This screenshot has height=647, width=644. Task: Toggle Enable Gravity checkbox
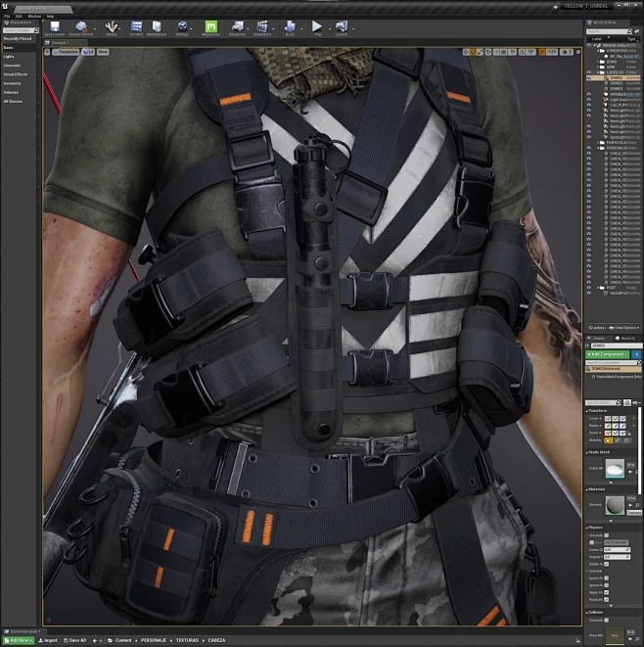click(607, 564)
